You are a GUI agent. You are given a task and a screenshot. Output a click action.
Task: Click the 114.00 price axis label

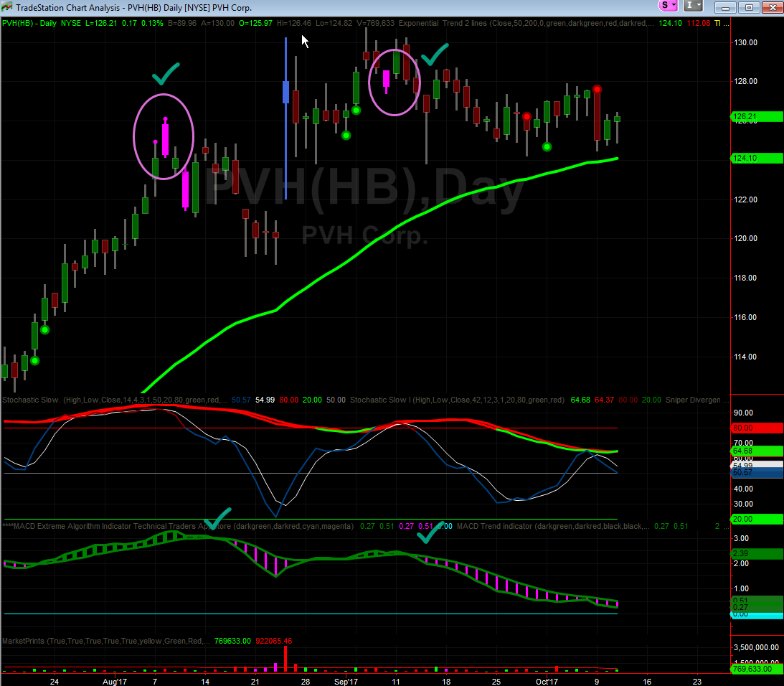click(x=745, y=357)
